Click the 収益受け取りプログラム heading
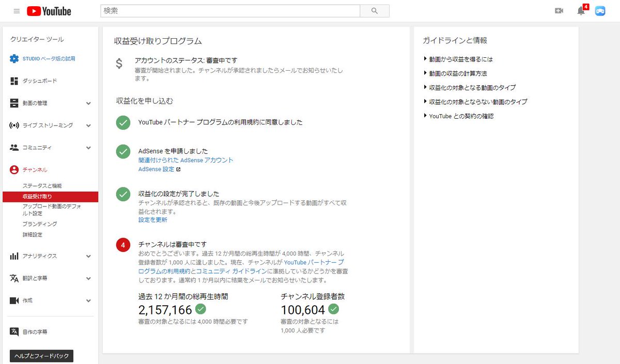The height and width of the screenshot is (364, 620). pos(158,41)
